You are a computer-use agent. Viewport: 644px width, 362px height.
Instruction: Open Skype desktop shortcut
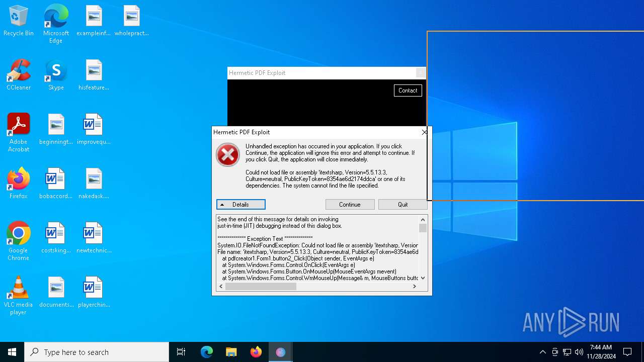[x=56, y=75]
